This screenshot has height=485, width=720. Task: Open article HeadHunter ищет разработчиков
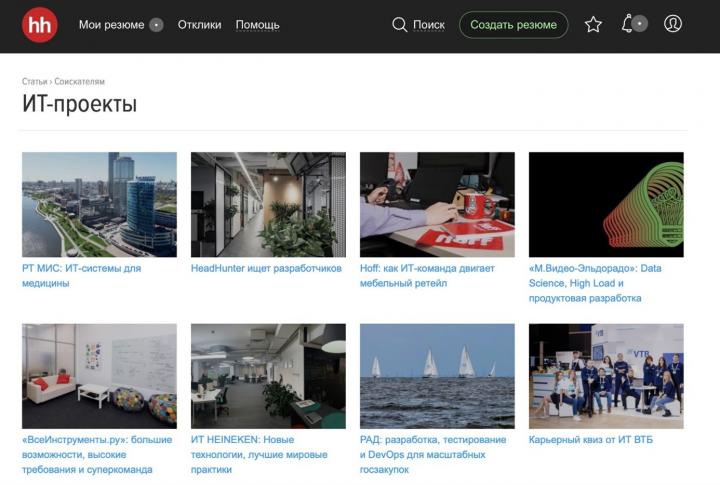click(266, 268)
